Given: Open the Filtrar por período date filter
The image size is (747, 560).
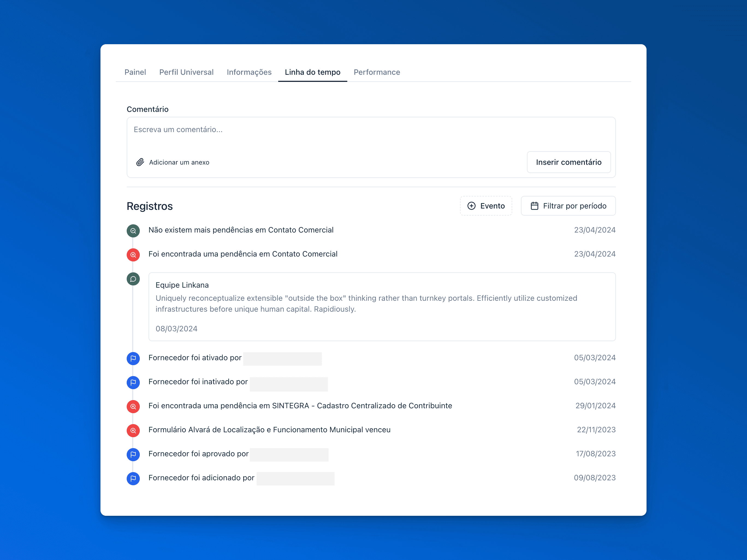Looking at the screenshot, I should [568, 206].
